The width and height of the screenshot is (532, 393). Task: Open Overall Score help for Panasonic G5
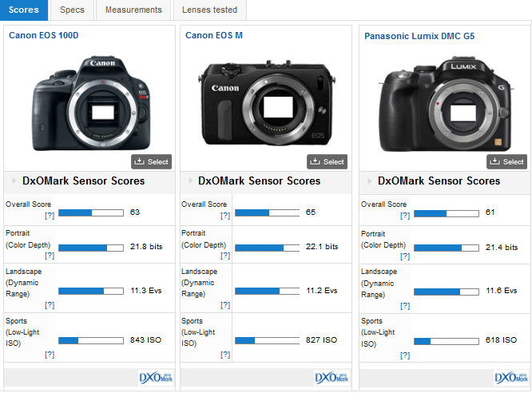click(x=405, y=216)
